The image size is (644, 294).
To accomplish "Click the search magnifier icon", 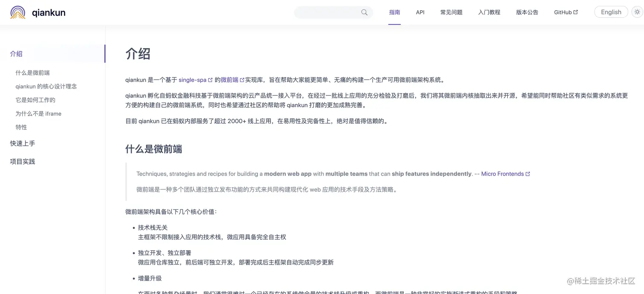I will (364, 12).
